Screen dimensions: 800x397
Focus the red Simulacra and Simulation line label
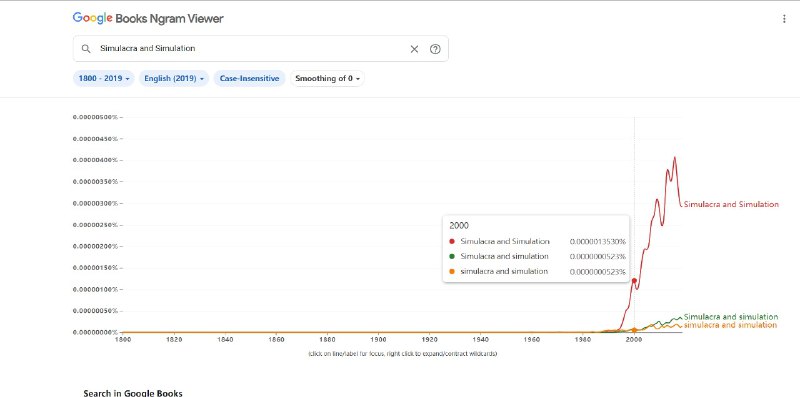point(731,204)
